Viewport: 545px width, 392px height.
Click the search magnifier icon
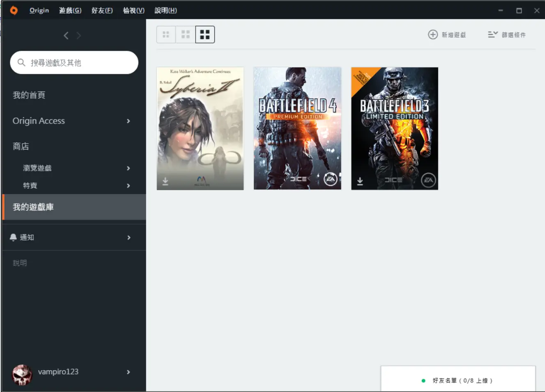pyautogui.click(x=21, y=62)
